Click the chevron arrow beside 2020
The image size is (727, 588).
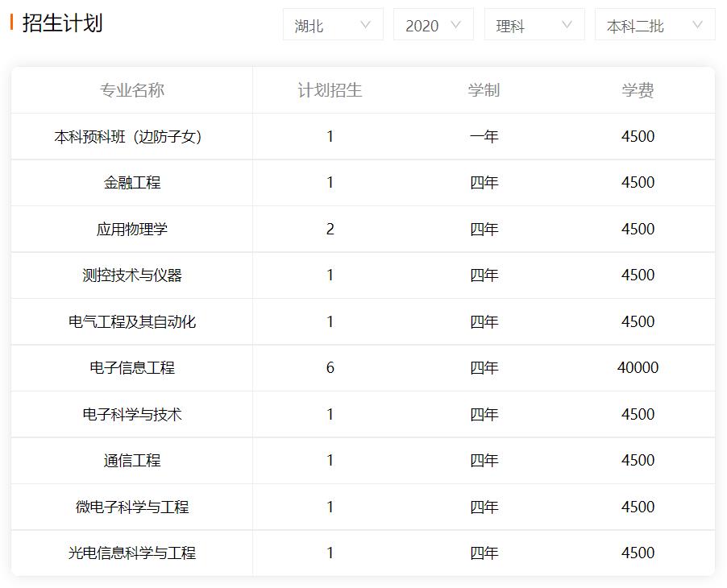click(455, 25)
